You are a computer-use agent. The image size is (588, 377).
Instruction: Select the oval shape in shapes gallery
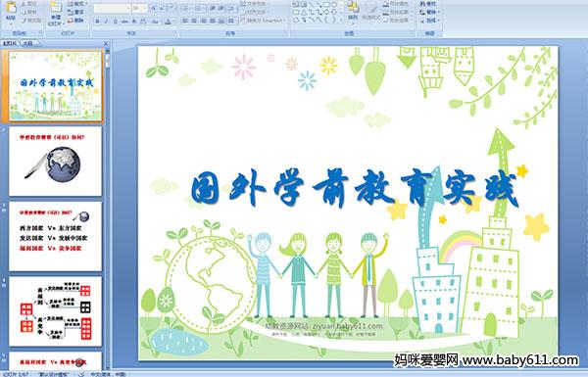[x=334, y=4]
